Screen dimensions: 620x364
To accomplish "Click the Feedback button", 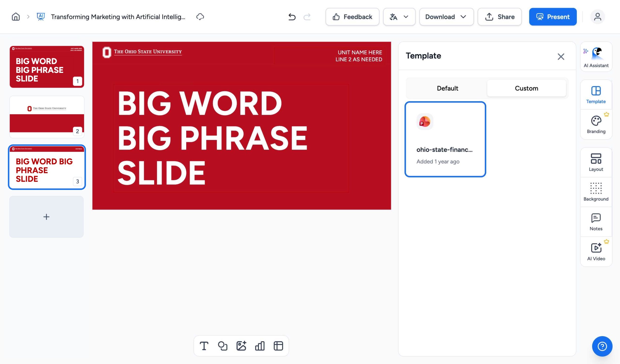I will click(x=352, y=17).
